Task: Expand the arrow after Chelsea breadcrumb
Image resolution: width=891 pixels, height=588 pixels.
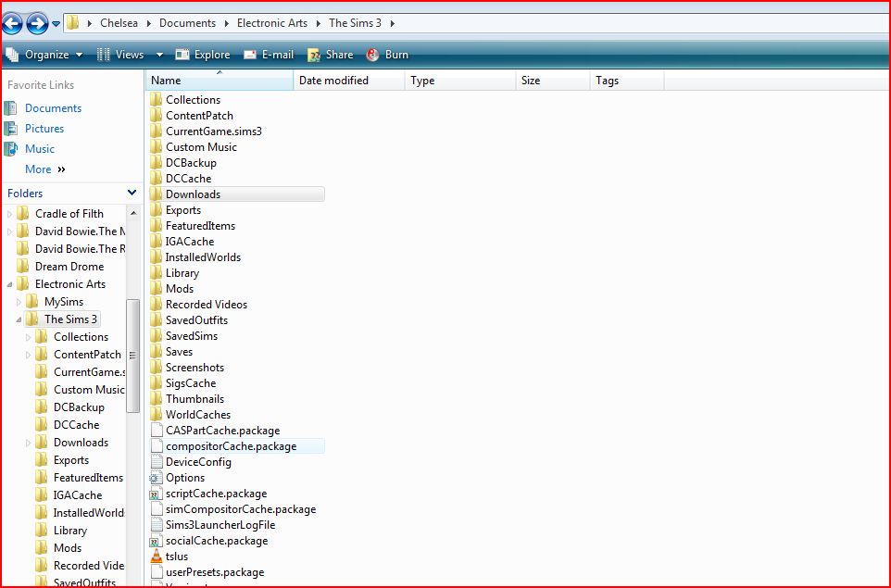Action: (x=149, y=23)
